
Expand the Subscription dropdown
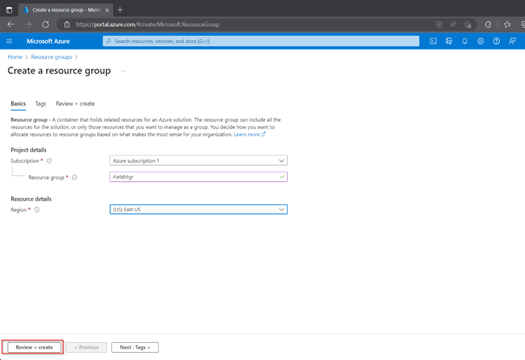click(x=198, y=161)
